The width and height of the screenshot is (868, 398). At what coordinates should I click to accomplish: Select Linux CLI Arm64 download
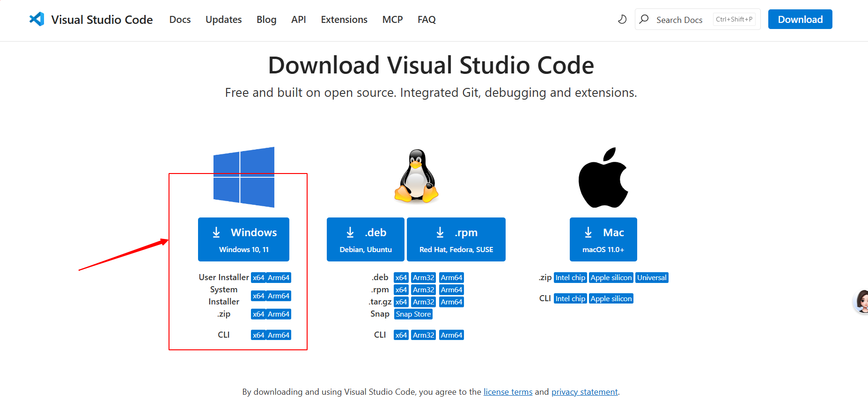click(452, 335)
